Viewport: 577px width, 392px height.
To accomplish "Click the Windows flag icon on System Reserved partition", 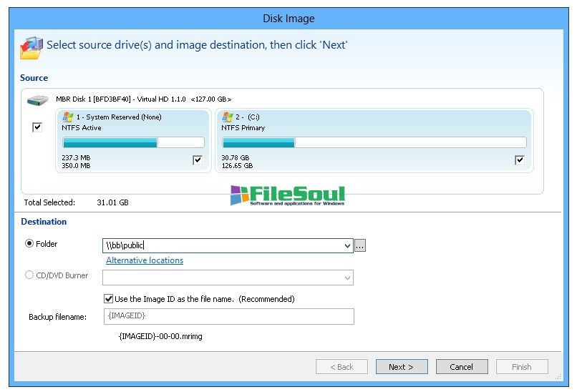I will 69,117.
